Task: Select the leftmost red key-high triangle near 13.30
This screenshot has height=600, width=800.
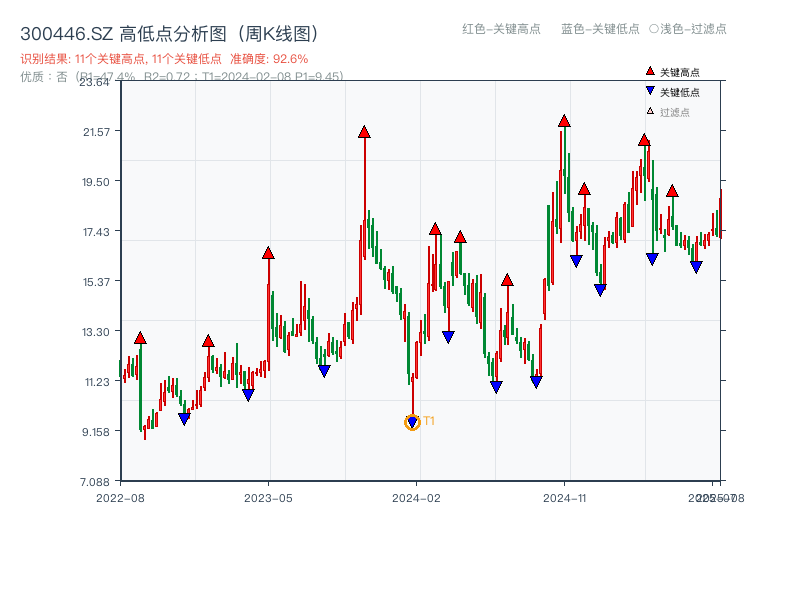Action: click(x=140, y=338)
